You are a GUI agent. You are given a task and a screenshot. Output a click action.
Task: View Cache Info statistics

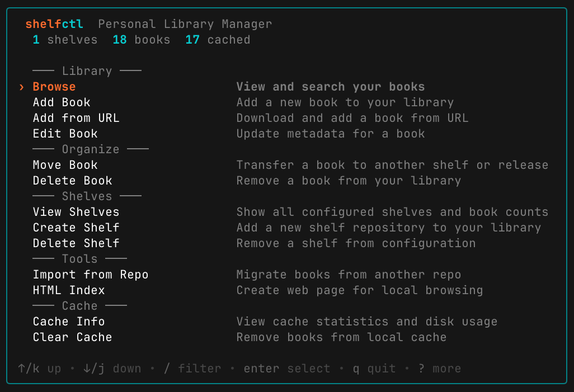pos(68,322)
